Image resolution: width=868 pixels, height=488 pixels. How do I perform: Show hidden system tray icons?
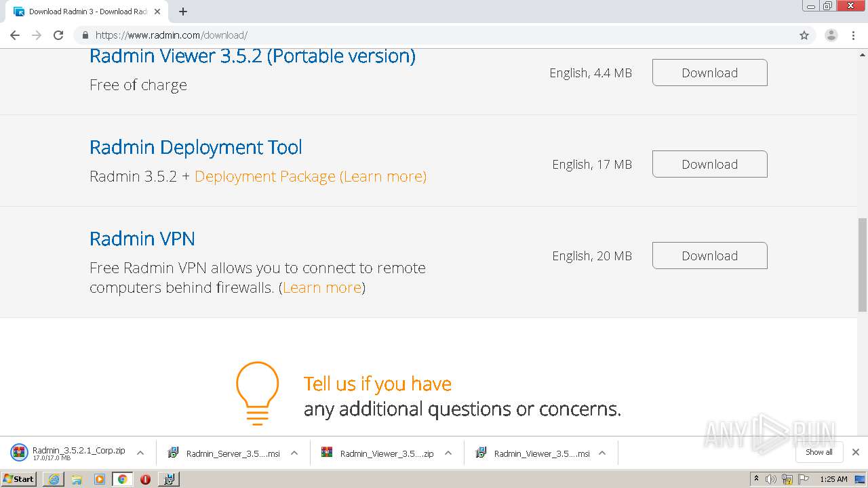756,479
